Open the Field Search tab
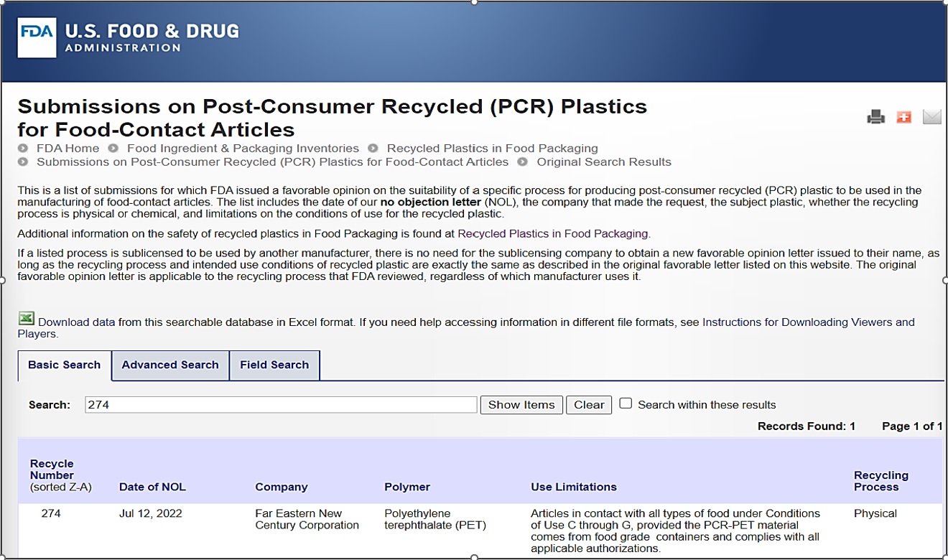948x560 pixels. coord(274,365)
